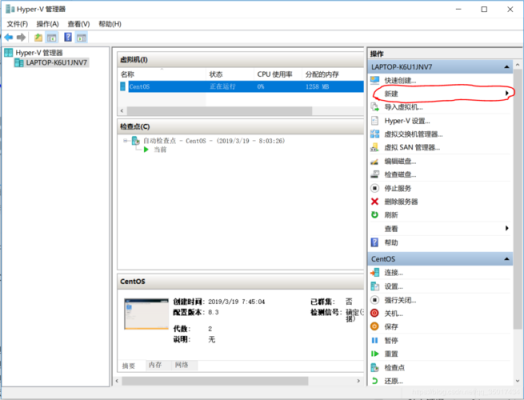Collapse the LAPTOP-K6U1JNV7 actions section
This screenshot has width=524, height=400.
point(507,67)
